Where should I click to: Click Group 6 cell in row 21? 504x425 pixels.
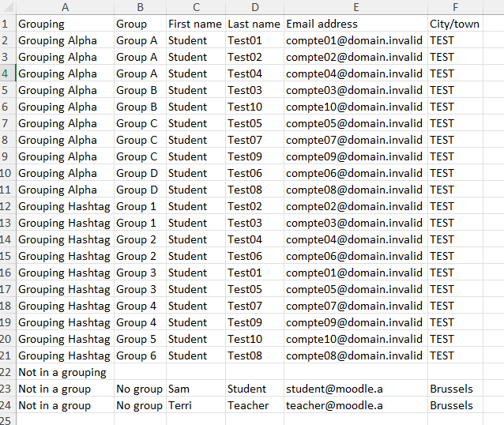click(x=140, y=356)
